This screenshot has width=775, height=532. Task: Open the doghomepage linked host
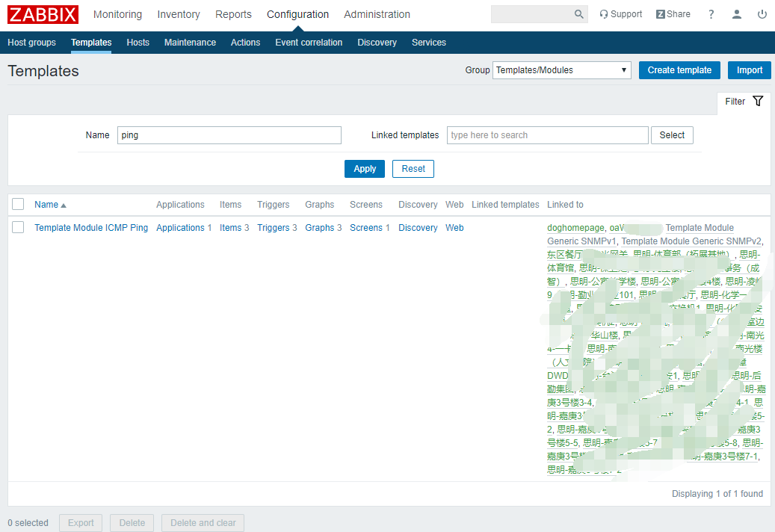pyautogui.click(x=575, y=228)
